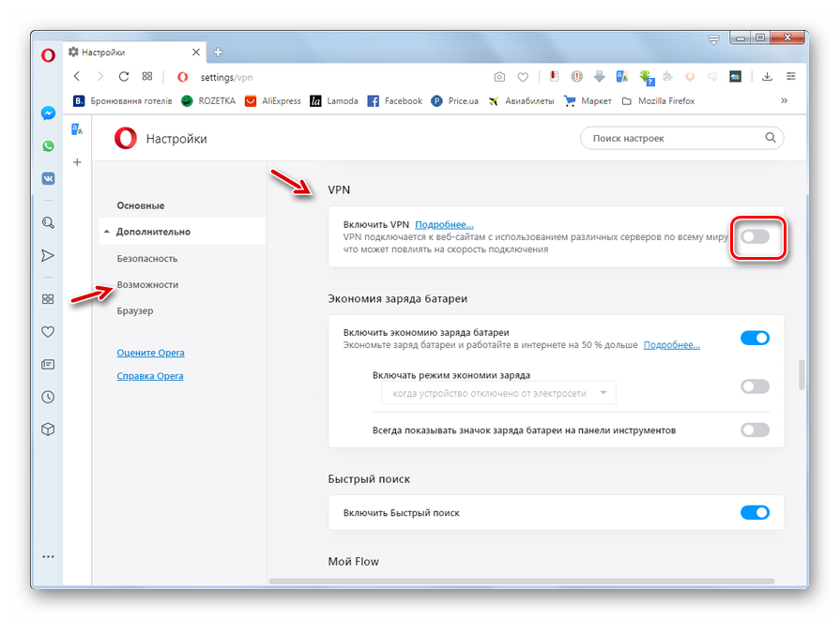Image resolution: width=840 pixels, height=620 pixels.
Task: Open the VPN Подробнее link
Action: coord(444,224)
